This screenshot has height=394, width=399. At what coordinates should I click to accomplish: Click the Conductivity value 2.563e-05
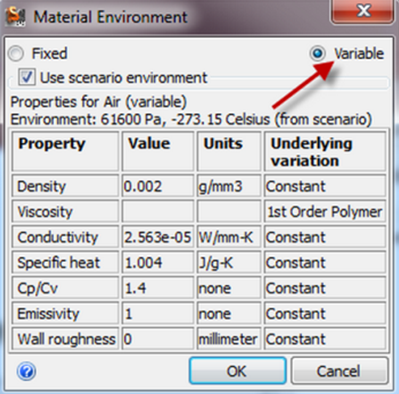pos(158,237)
